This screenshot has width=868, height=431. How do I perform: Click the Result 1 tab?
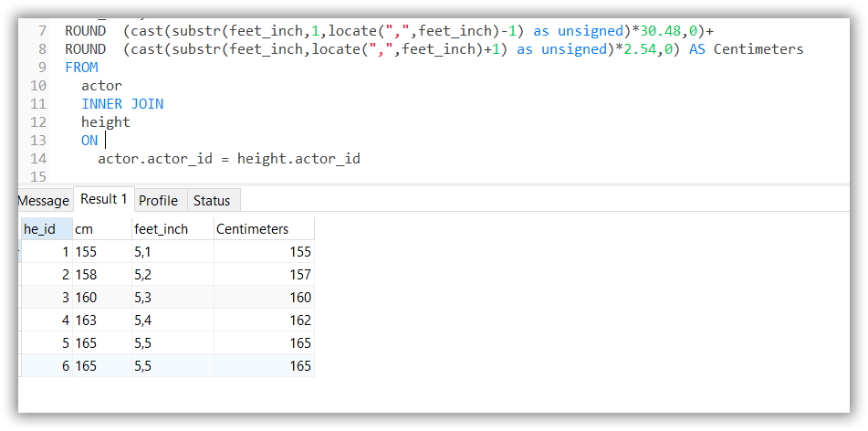pyautogui.click(x=104, y=199)
